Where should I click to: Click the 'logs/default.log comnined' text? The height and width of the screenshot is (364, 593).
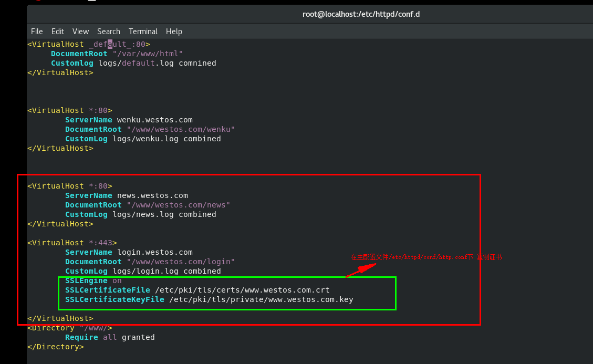coord(158,63)
